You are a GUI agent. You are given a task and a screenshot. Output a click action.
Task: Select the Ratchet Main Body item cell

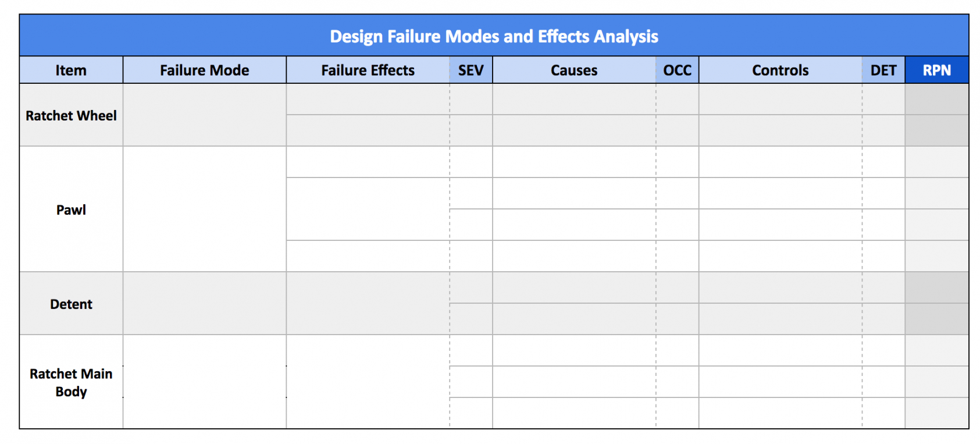click(x=71, y=382)
